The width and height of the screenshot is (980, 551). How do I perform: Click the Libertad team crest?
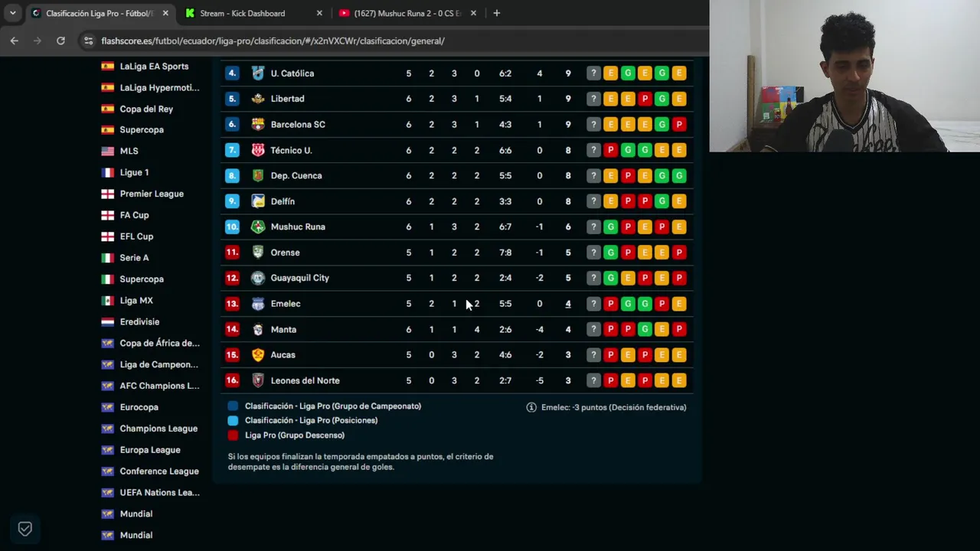(x=258, y=99)
